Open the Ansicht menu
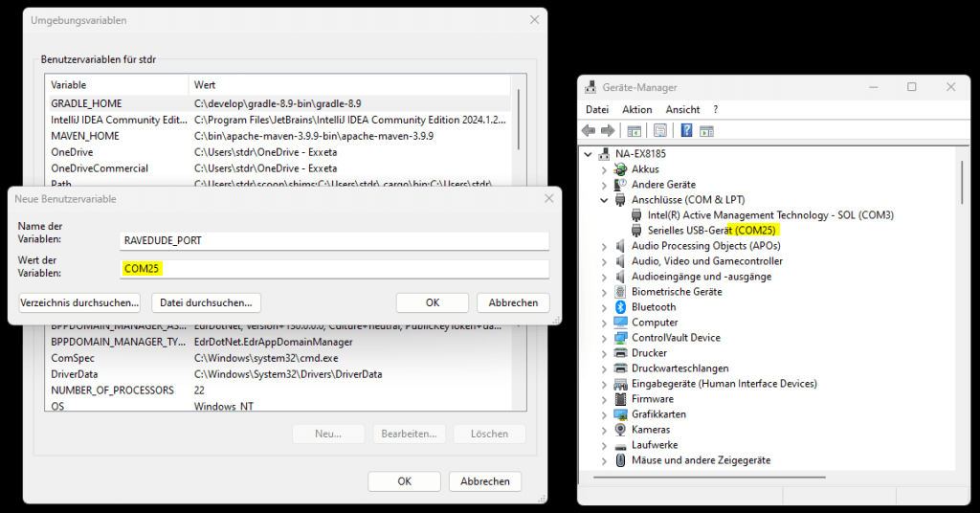The width and height of the screenshot is (980, 513). 682,109
